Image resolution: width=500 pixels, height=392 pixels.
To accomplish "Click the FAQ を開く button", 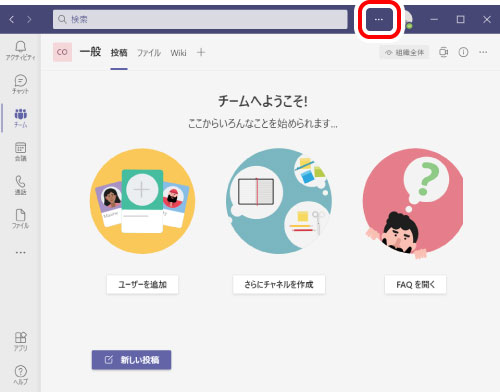I will click(x=415, y=284).
